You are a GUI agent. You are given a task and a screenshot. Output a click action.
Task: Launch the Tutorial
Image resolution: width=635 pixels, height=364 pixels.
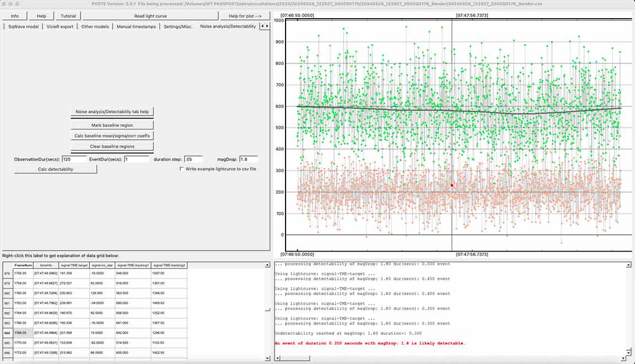[68, 16]
